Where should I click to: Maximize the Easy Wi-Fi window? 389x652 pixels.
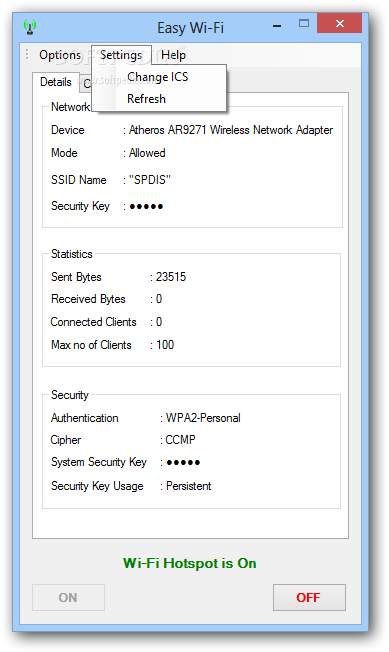point(304,24)
